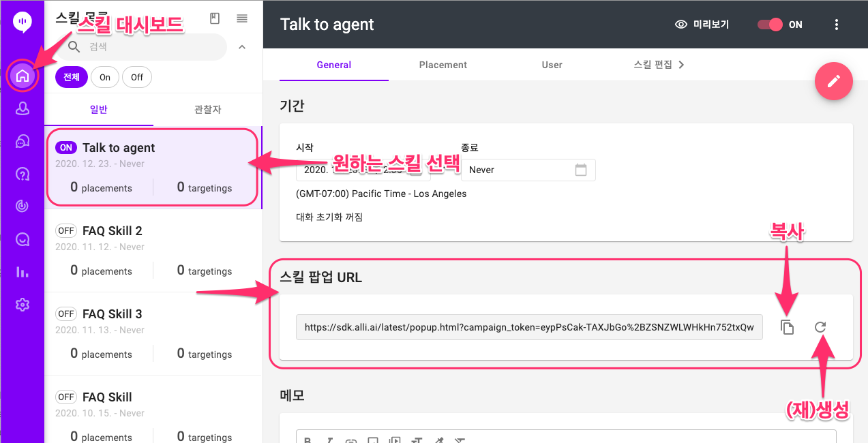The height and width of the screenshot is (443, 868).
Task: Click the link icon in memo toolbar
Action: point(351,440)
